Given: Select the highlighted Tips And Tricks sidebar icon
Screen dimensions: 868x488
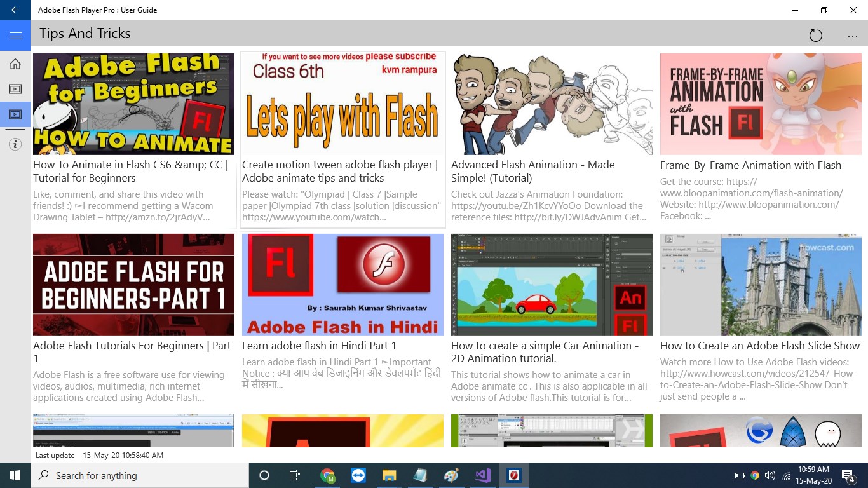Looking at the screenshot, I should click(x=15, y=114).
